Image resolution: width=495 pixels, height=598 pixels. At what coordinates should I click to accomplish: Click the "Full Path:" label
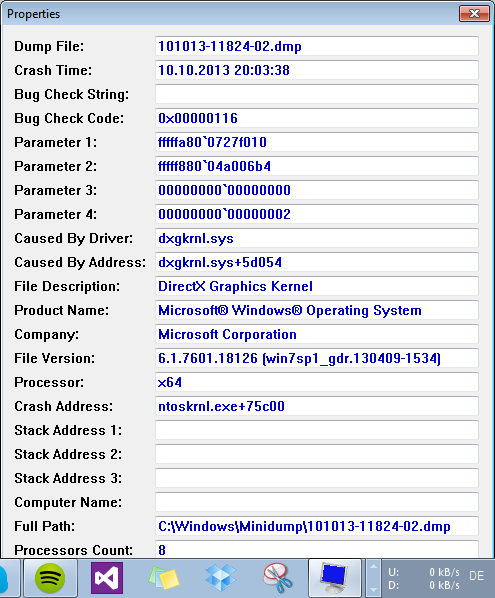[x=45, y=527]
